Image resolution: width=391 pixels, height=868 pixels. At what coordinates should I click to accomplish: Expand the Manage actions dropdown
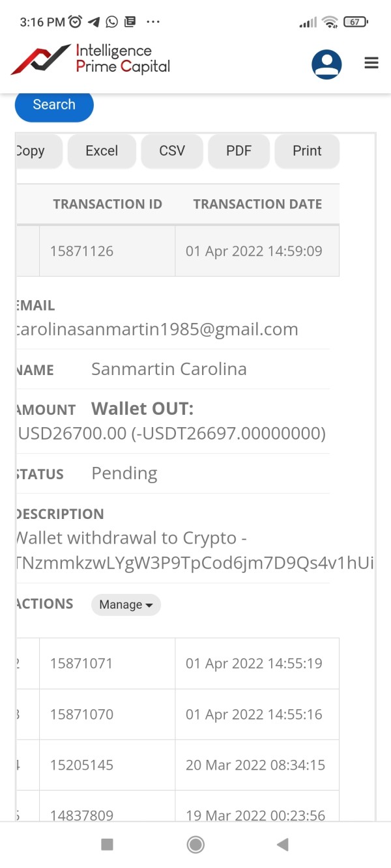point(126,604)
